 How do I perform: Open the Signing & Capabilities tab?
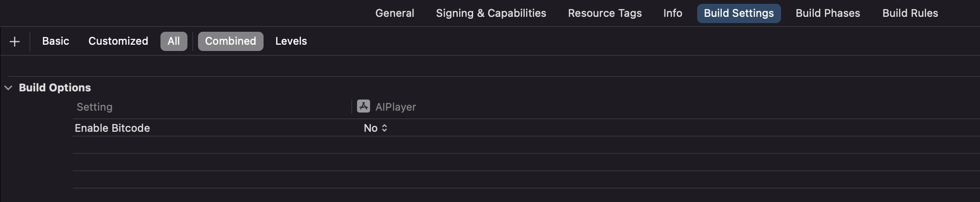491,13
